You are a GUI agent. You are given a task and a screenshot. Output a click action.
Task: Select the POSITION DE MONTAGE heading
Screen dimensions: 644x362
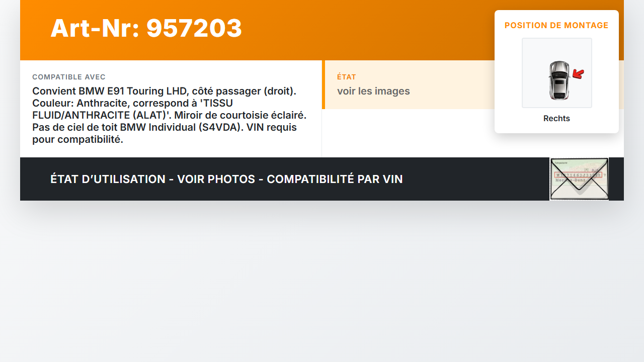(x=556, y=26)
